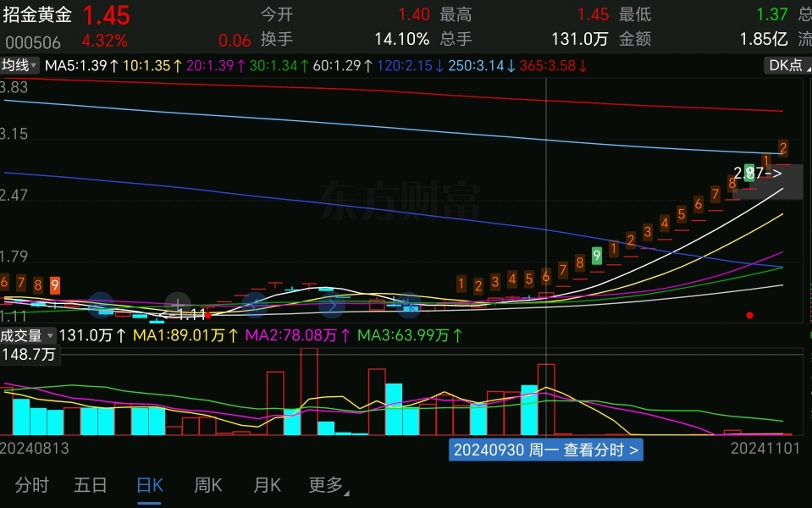The image size is (812, 508).
Task: Click the 最低 1.37 value
Action: click(x=771, y=14)
